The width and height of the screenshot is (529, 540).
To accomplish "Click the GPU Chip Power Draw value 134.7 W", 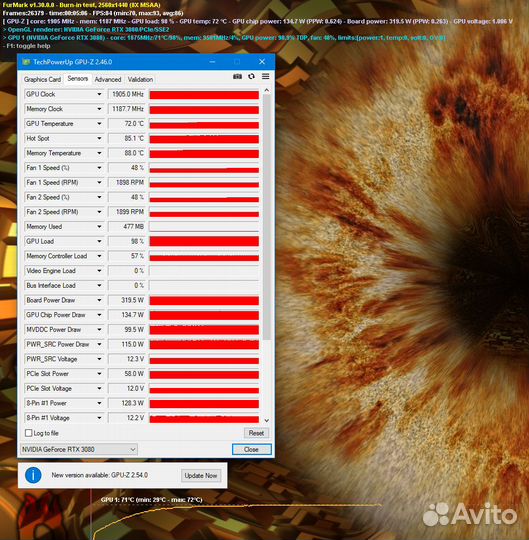I will 133,315.
